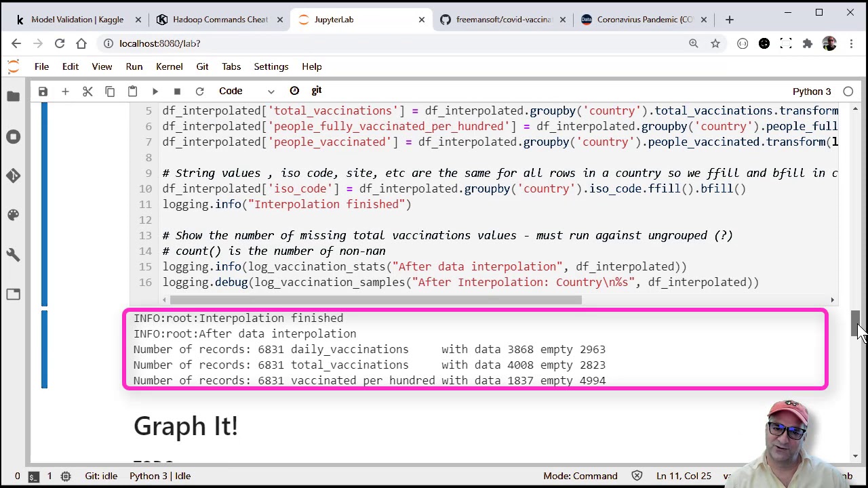Click Ln 11, Col 25 cursor position
868x488 pixels.
[683, 476]
